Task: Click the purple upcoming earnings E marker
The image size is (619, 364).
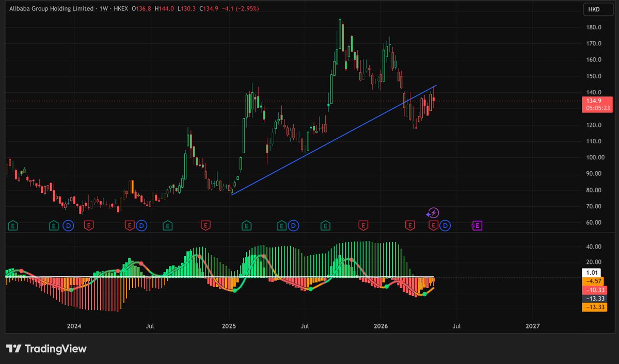Action: [477, 226]
